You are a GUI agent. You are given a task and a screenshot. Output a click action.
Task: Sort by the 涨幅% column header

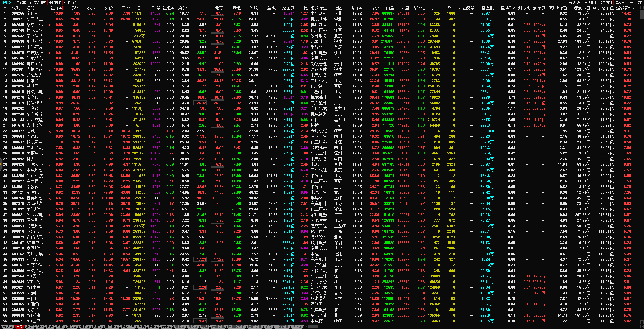pos(56,8)
